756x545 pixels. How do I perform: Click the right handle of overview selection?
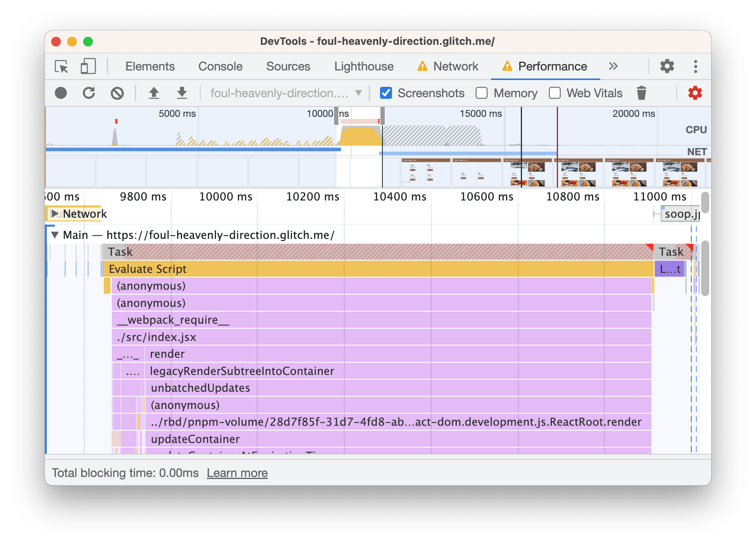click(382, 116)
